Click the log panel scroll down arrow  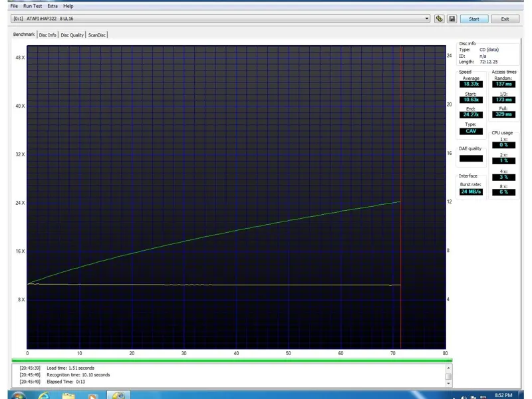[448, 384]
